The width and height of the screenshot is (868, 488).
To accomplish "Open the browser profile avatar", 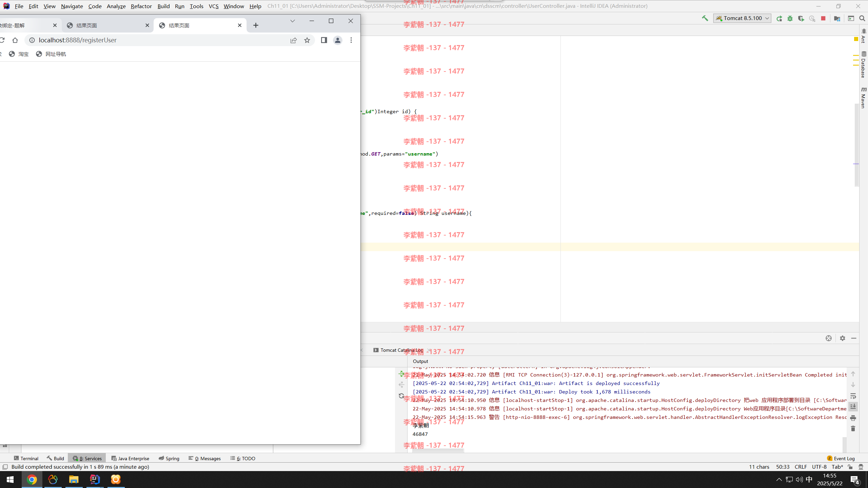I will (x=337, y=40).
